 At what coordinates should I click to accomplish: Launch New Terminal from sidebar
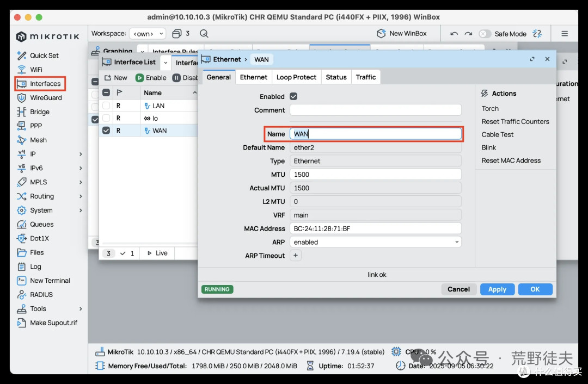pyautogui.click(x=44, y=281)
